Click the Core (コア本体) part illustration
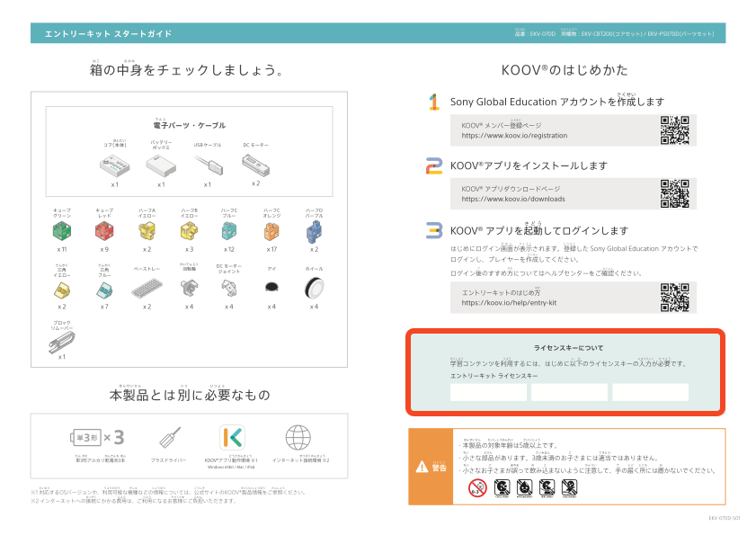The height and width of the screenshot is (535, 756). click(x=115, y=166)
